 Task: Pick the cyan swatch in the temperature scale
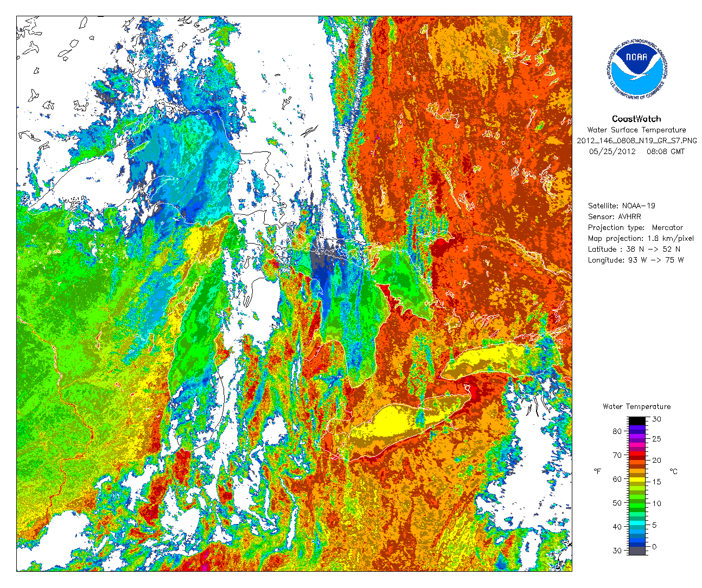click(637, 523)
